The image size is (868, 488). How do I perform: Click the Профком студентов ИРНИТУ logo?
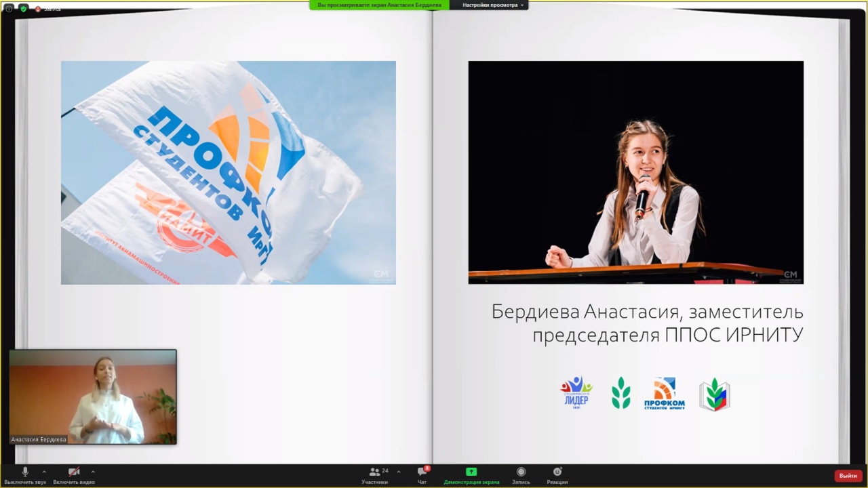(665, 393)
